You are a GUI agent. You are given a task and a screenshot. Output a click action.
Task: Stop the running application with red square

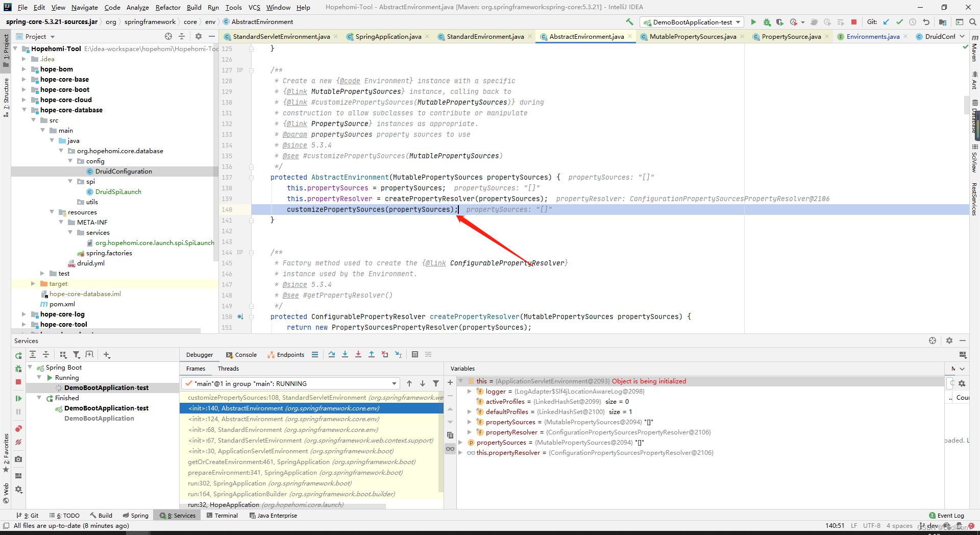854,22
